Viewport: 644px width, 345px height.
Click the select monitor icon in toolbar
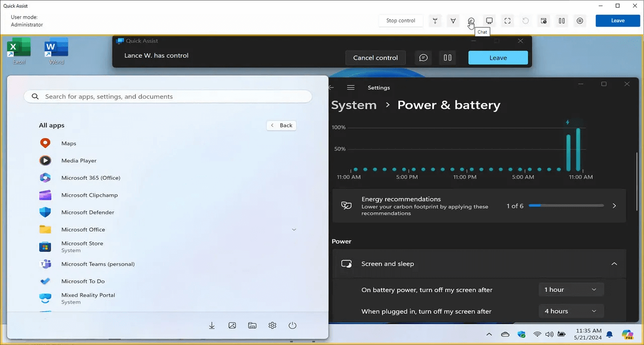[x=489, y=21]
